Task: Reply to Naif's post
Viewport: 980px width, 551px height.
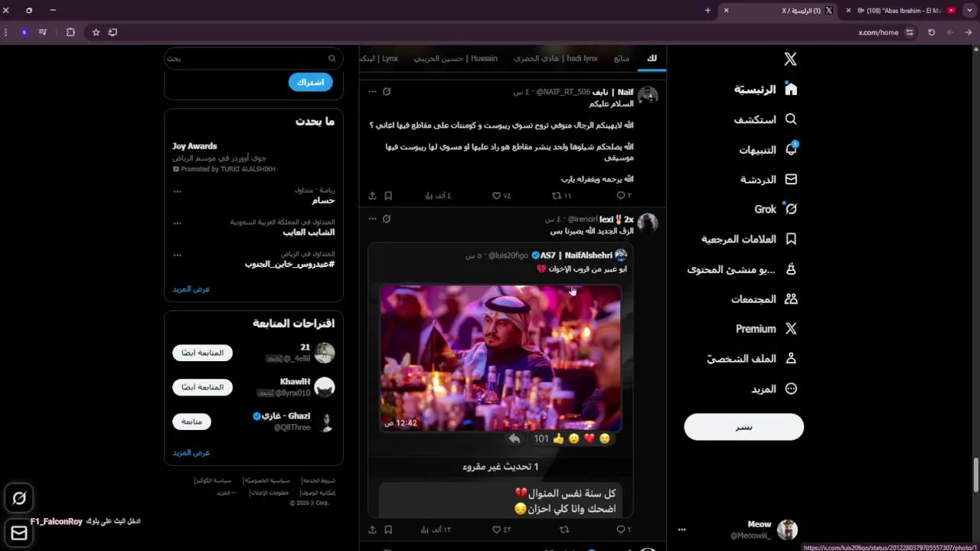Action: coord(623,196)
